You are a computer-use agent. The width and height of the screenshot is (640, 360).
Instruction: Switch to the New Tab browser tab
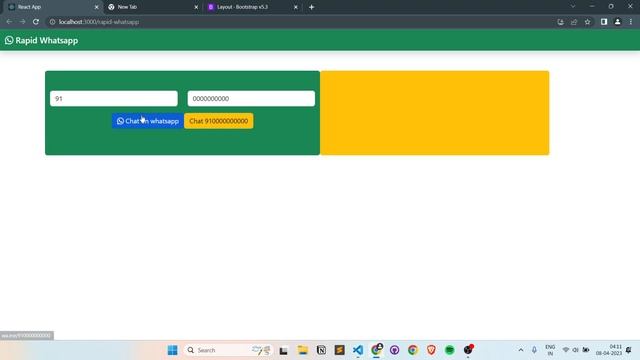(x=153, y=7)
